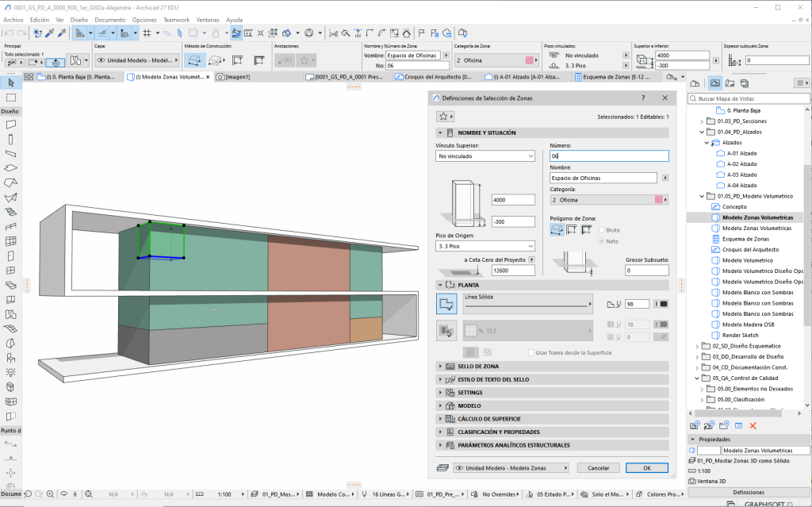Click the pink Categoría color swatch

(659, 200)
